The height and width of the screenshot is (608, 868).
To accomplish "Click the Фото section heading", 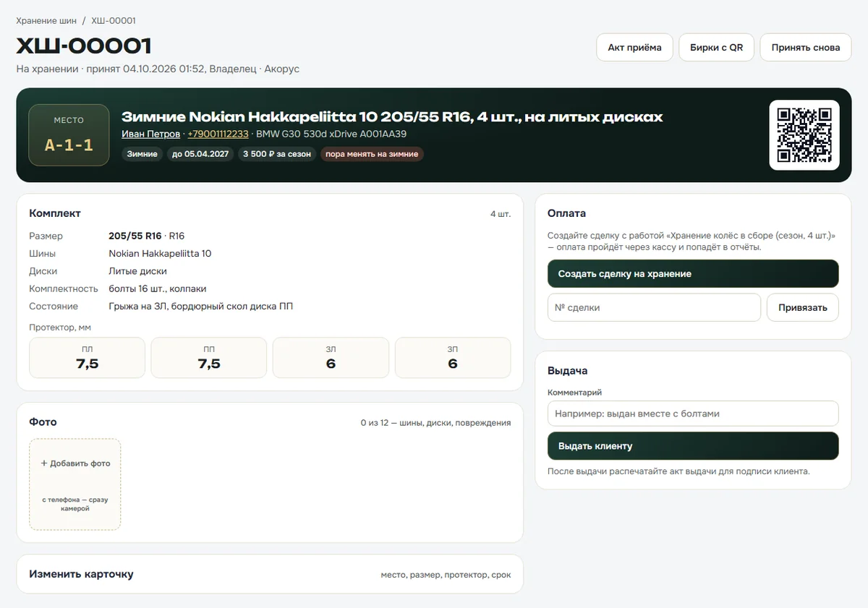I will 43,421.
